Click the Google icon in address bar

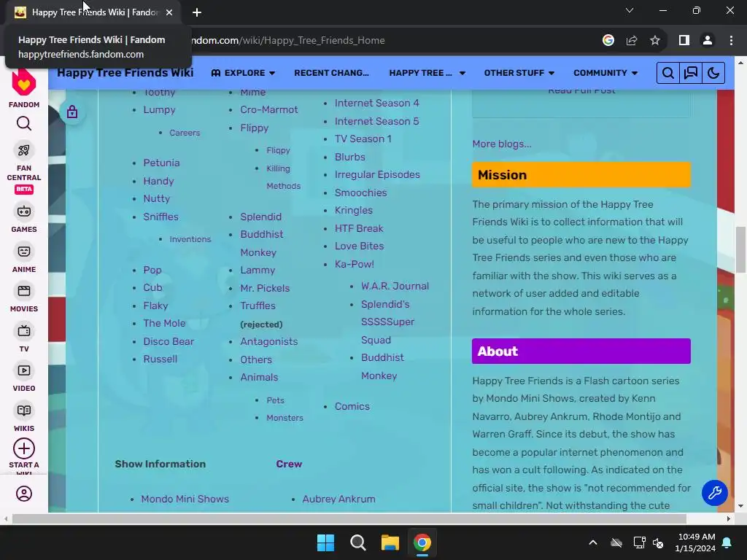click(x=608, y=41)
